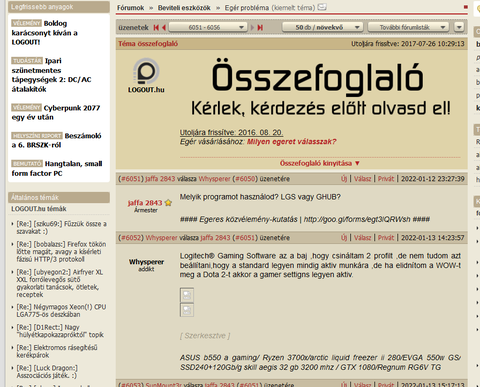Open the Nagy hülyétkapokazapróktól topik link
This screenshot has width=480, height=387.
tap(60, 331)
